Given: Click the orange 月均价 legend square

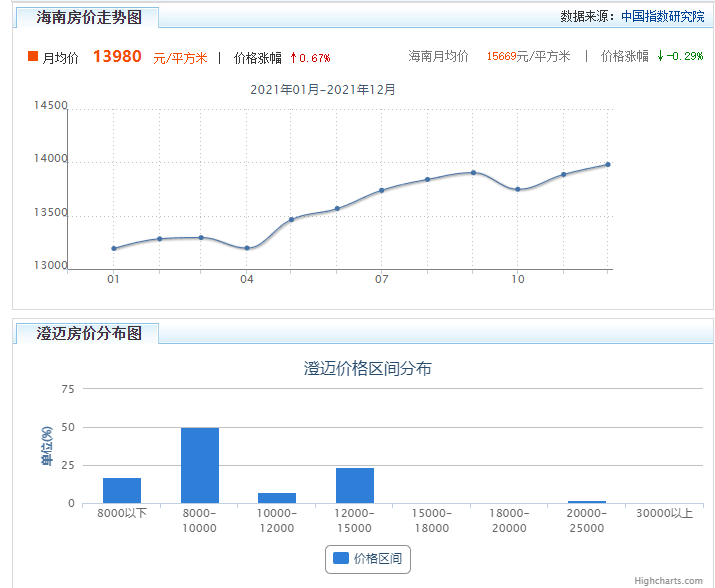Looking at the screenshot, I should coord(33,56).
